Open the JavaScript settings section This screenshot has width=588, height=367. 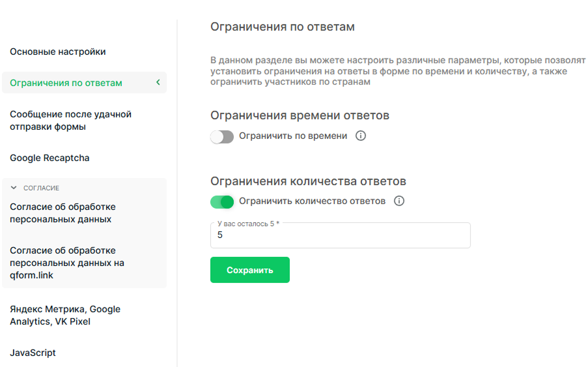point(33,353)
